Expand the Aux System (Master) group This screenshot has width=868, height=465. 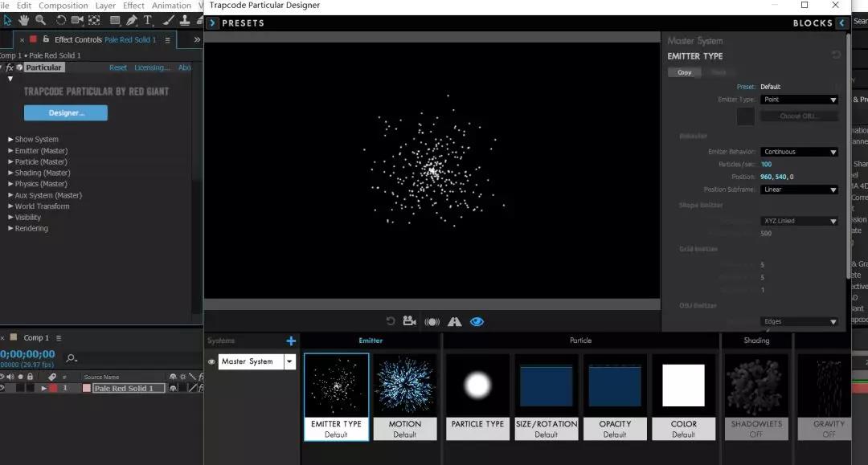click(x=10, y=195)
